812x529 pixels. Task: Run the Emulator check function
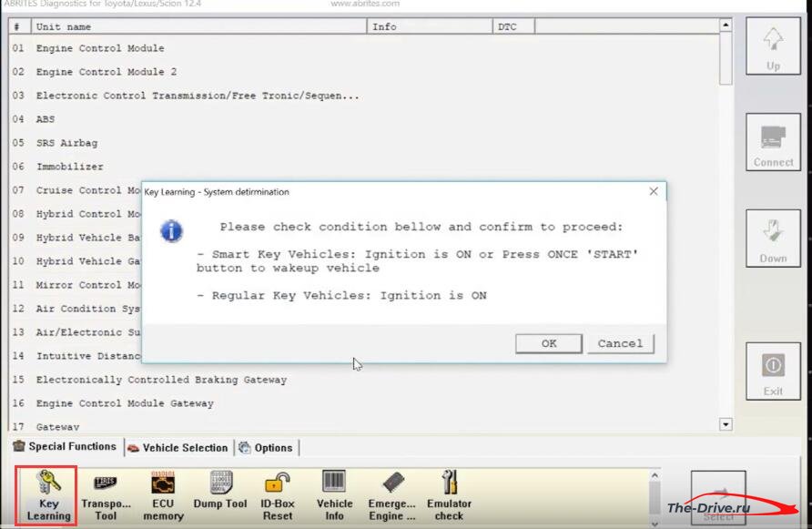[x=449, y=495]
